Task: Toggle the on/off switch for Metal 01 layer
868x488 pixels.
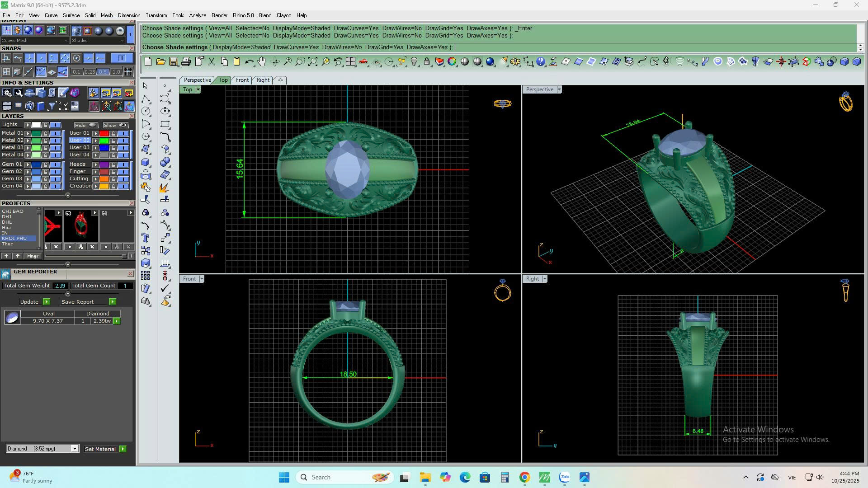Action: point(56,133)
